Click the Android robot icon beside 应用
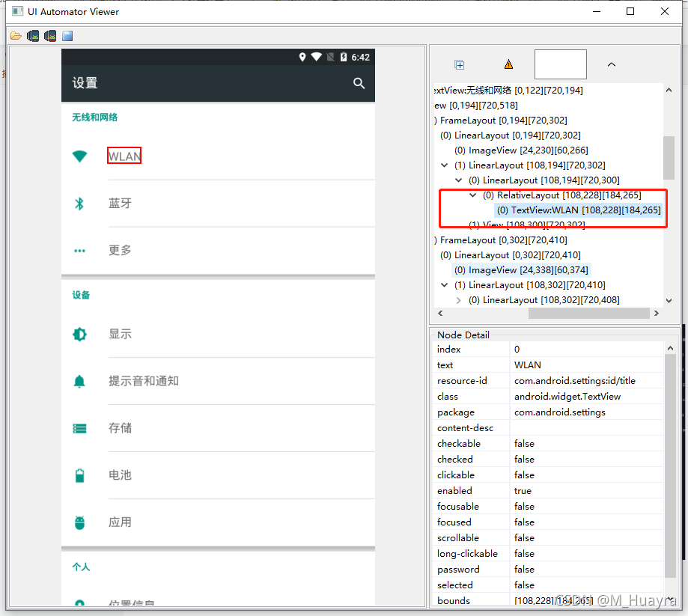 pos(79,522)
